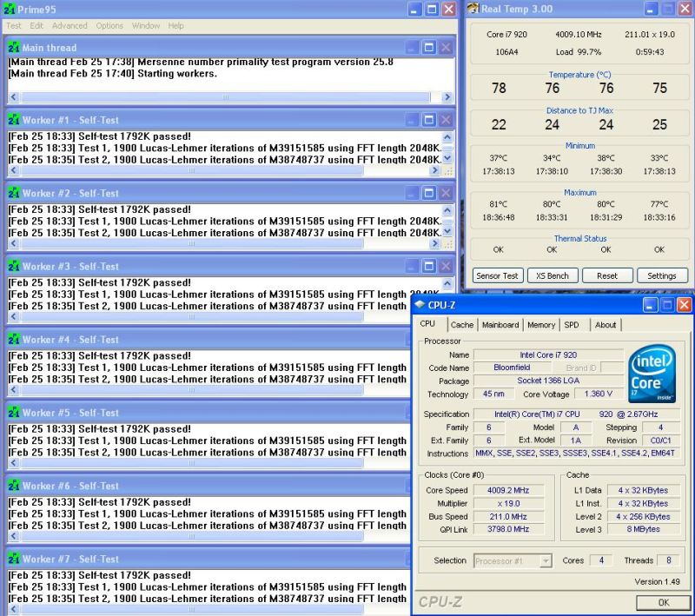Click the Intel Core i7 logo in CPU-Z

click(652, 374)
